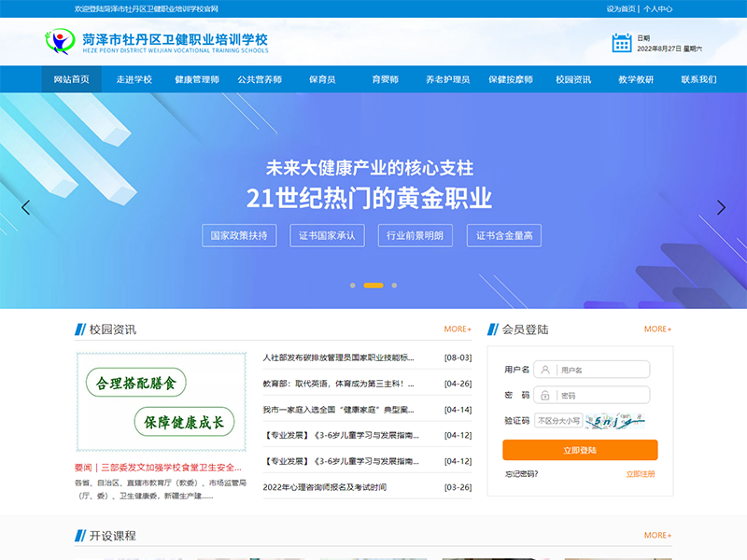Click the 立即注册 link

coord(641,474)
